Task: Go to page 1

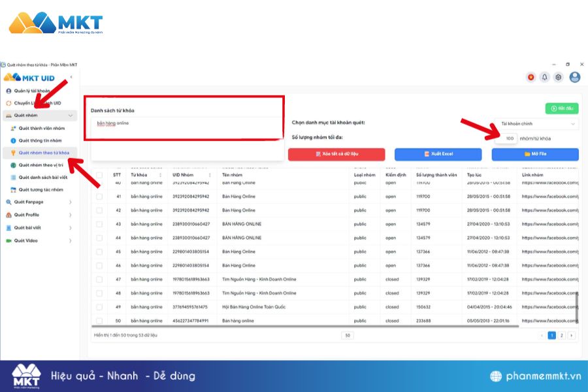Action: [x=551, y=335]
